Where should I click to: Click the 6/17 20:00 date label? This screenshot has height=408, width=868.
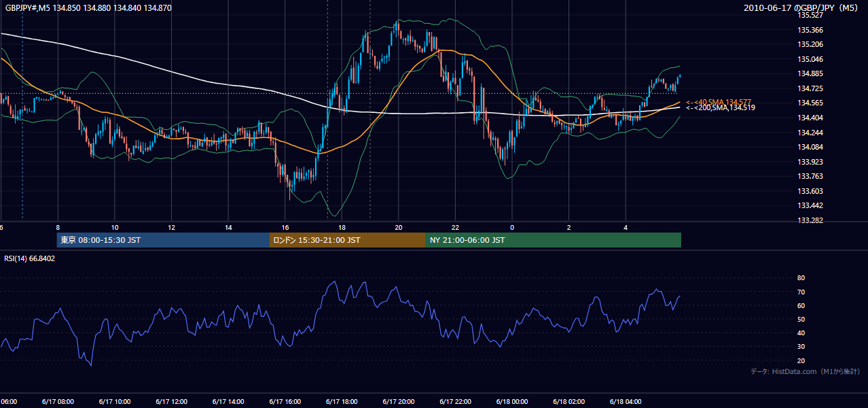click(397, 402)
